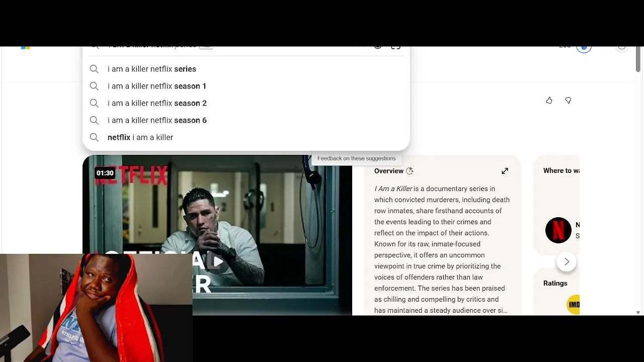The image size is (644, 362).
Task: Click the thumbs up feedback icon
Action: click(x=549, y=101)
